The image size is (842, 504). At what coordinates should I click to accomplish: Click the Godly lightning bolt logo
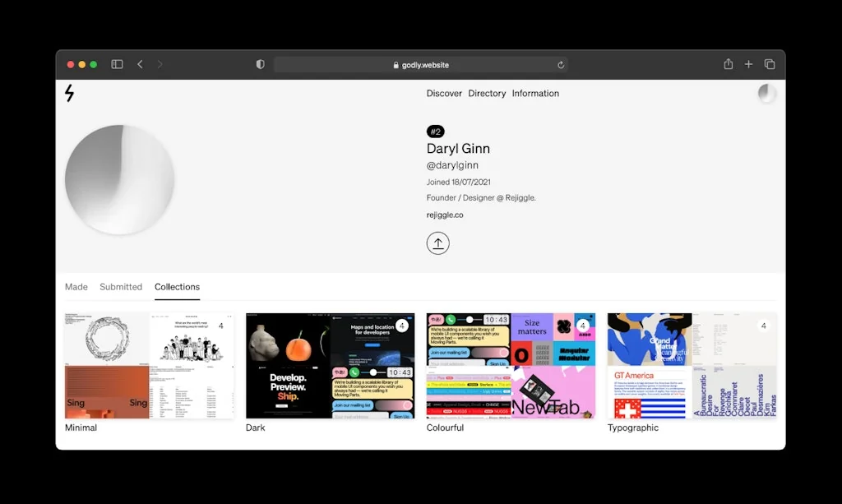69,93
